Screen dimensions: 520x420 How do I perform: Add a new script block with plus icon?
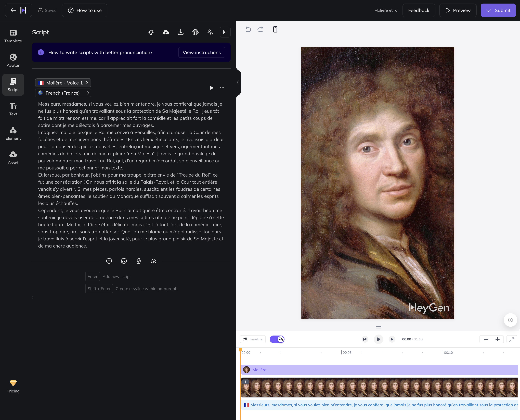pos(109,261)
